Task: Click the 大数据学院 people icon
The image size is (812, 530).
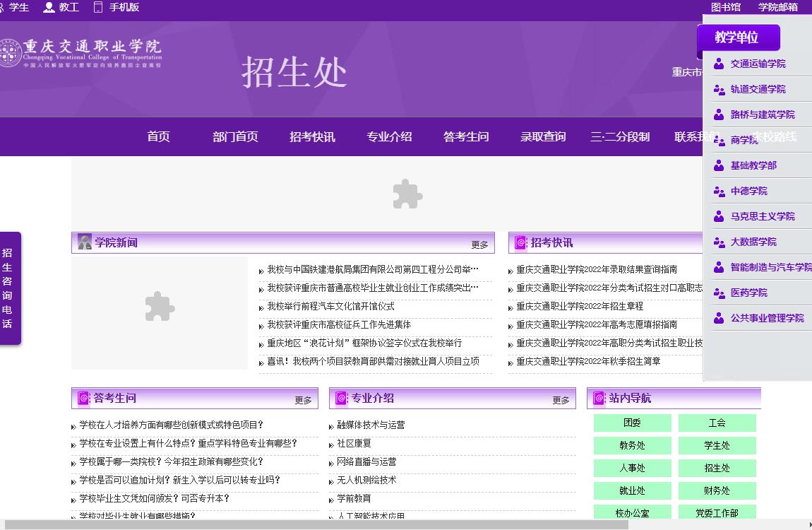Action: [x=719, y=242]
